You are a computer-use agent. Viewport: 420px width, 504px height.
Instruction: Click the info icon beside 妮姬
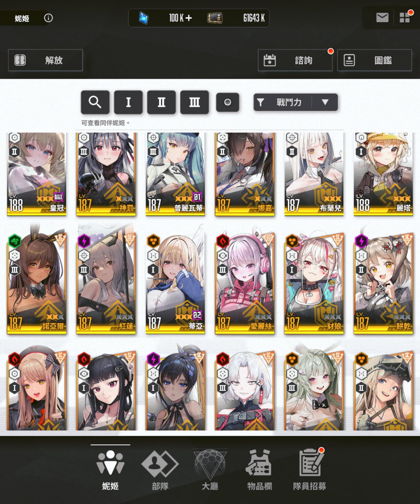pos(48,18)
